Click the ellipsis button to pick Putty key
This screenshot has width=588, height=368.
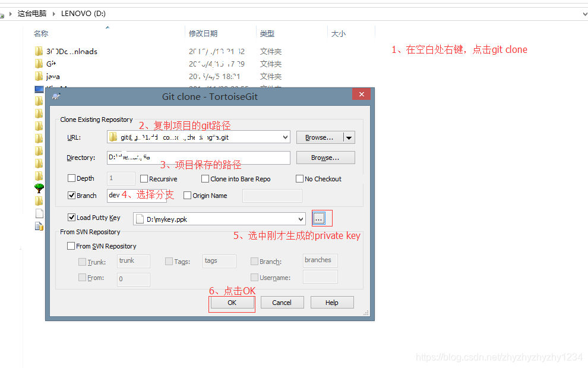coord(319,219)
